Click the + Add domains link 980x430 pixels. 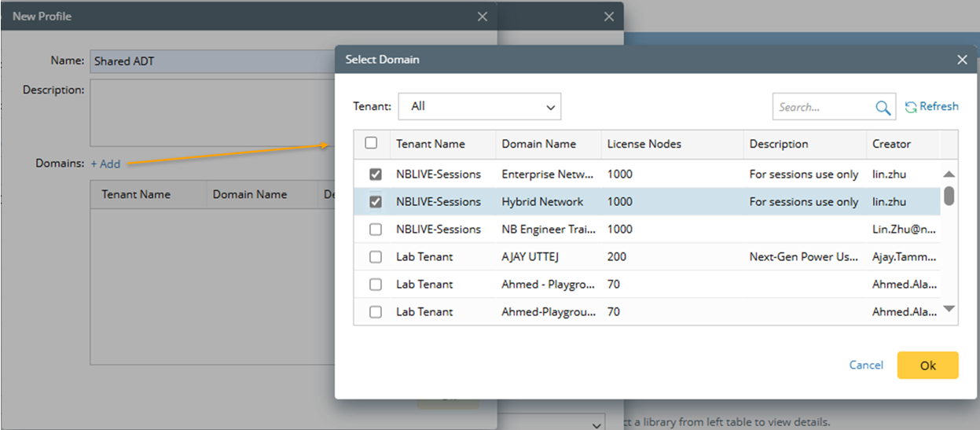click(105, 164)
